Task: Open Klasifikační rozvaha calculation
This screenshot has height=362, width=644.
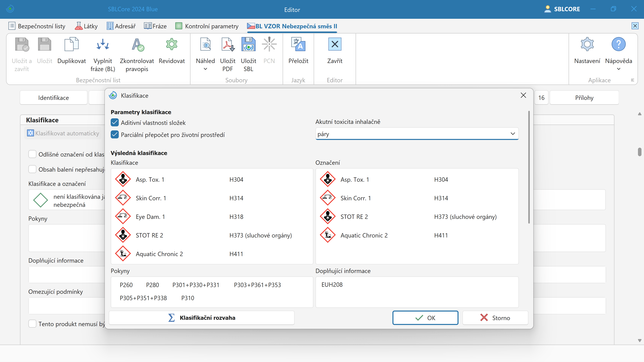Action: 201,318
